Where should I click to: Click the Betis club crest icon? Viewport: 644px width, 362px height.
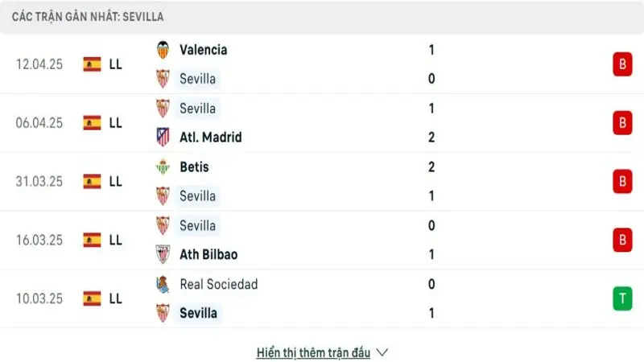click(x=163, y=167)
